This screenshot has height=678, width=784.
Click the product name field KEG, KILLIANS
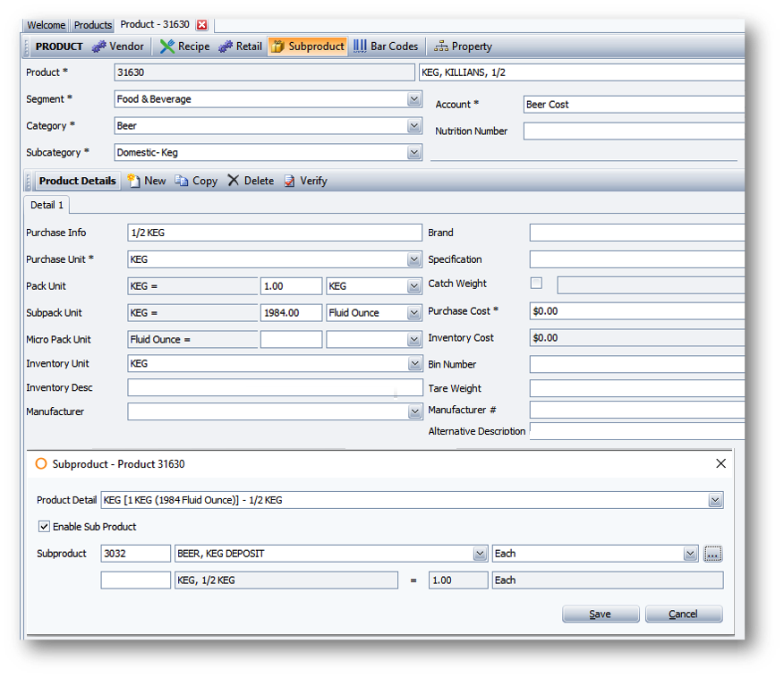tap(582, 72)
